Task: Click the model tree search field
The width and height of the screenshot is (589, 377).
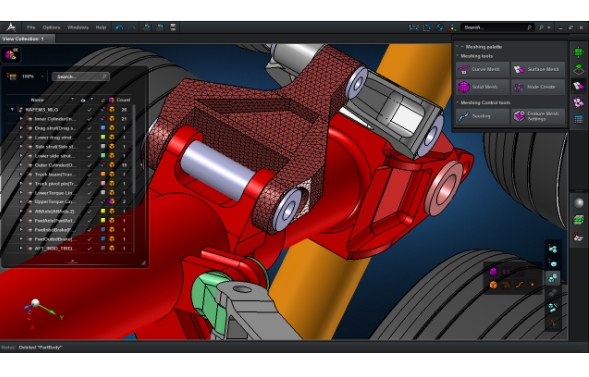Action: [x=81, y=77]
